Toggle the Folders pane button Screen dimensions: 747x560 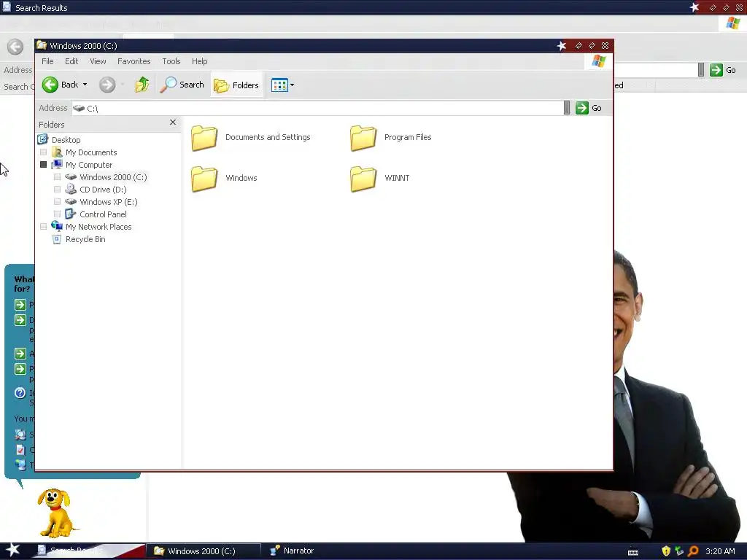point(236,85)
